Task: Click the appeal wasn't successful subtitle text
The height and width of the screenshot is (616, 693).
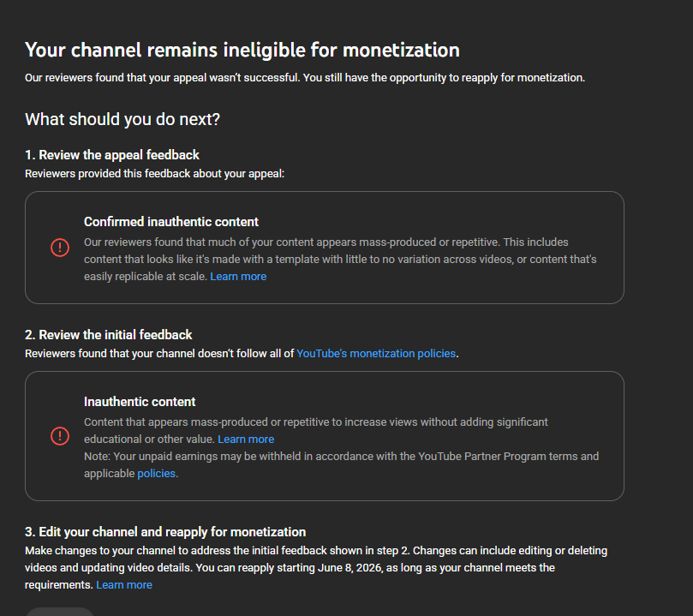Action: (x=304, y=78)
